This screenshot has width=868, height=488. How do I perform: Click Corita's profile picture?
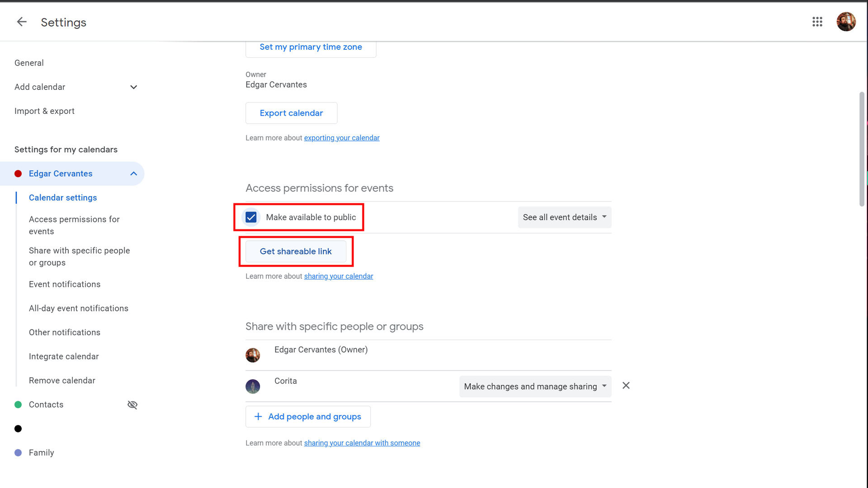point(253,386)
